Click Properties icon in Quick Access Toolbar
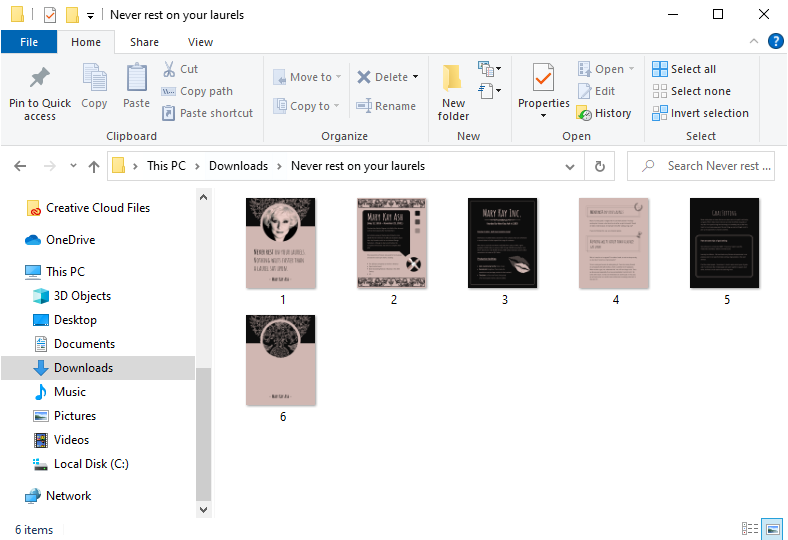The image size is (788, 540). pos(50,15)
